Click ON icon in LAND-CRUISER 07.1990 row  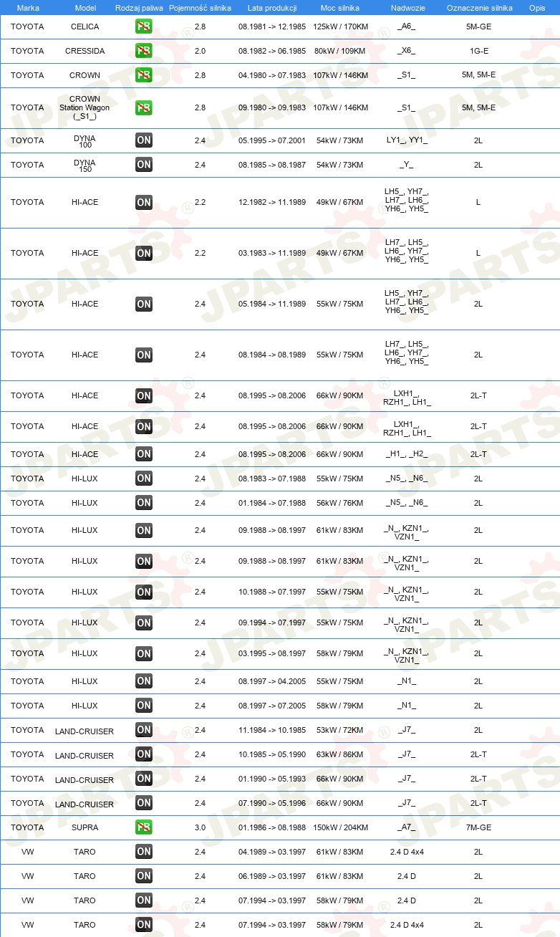[144, 803]
